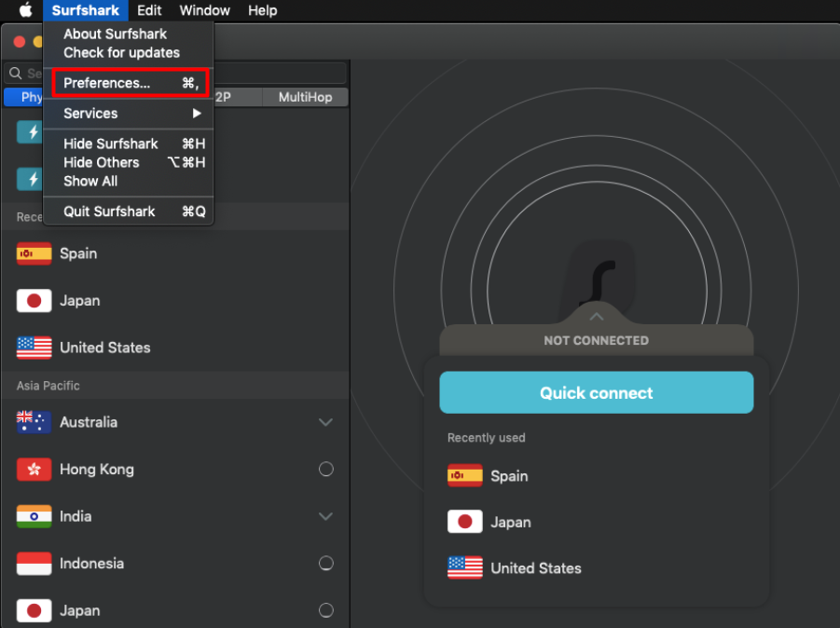Select Japan radio button in Asia Pacific
This screenshot has width=840, height=628.
tap(325, 610)
